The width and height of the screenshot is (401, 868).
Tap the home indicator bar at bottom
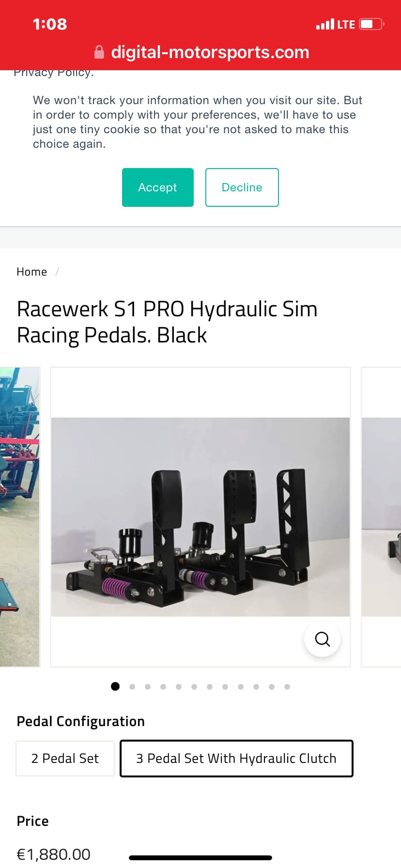[200, 858]
